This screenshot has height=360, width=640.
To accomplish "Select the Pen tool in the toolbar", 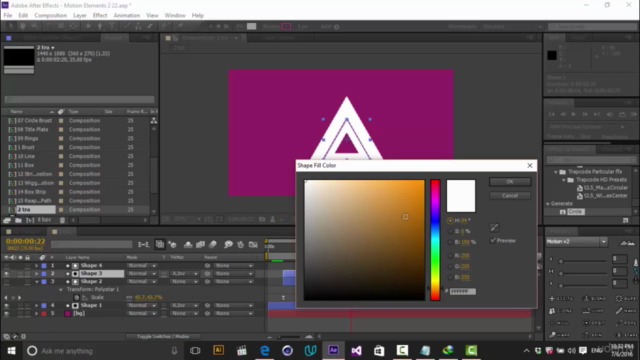I will coord(100,26).
